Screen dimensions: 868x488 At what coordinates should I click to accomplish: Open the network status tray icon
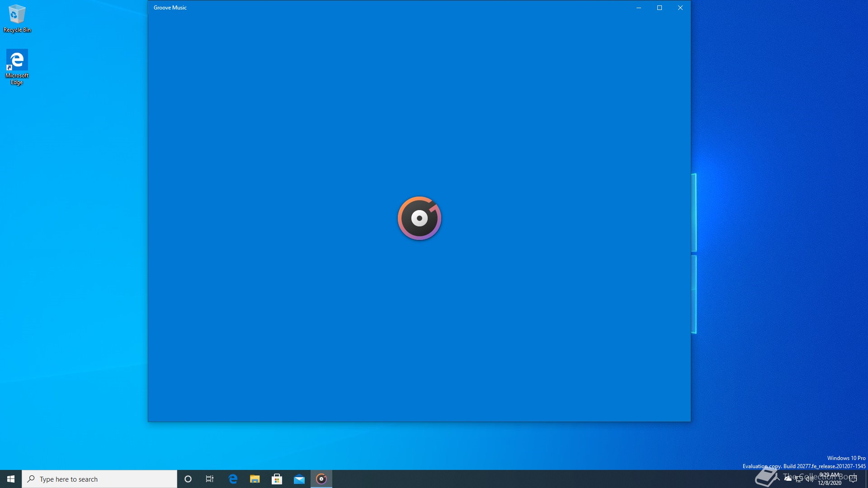[799, 479]
